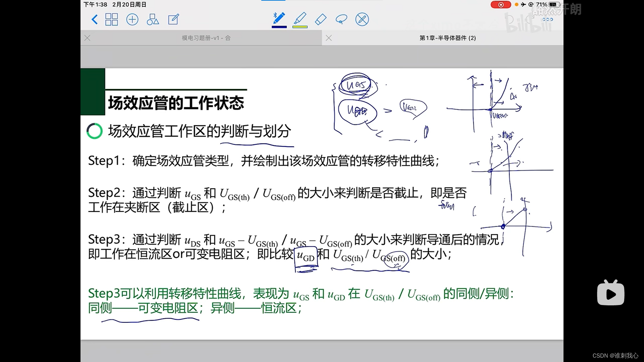Switch to 第1章-半导体器件 (2) tab
The height and width of the screenshot is (362, 644).
pos(447,38)
